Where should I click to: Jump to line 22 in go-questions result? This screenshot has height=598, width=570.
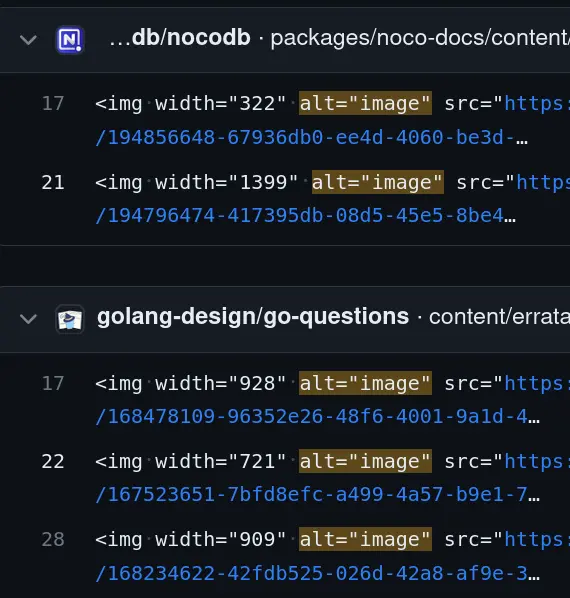point(53,461)
